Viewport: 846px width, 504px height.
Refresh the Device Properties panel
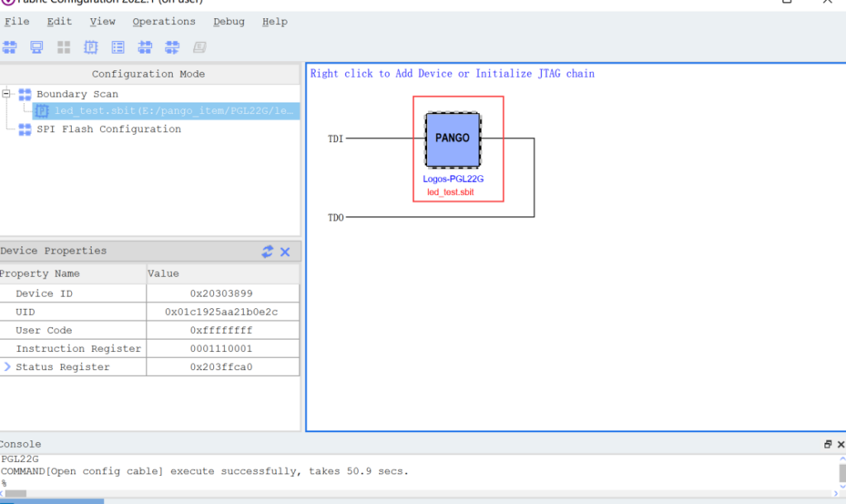click(268, 251)
